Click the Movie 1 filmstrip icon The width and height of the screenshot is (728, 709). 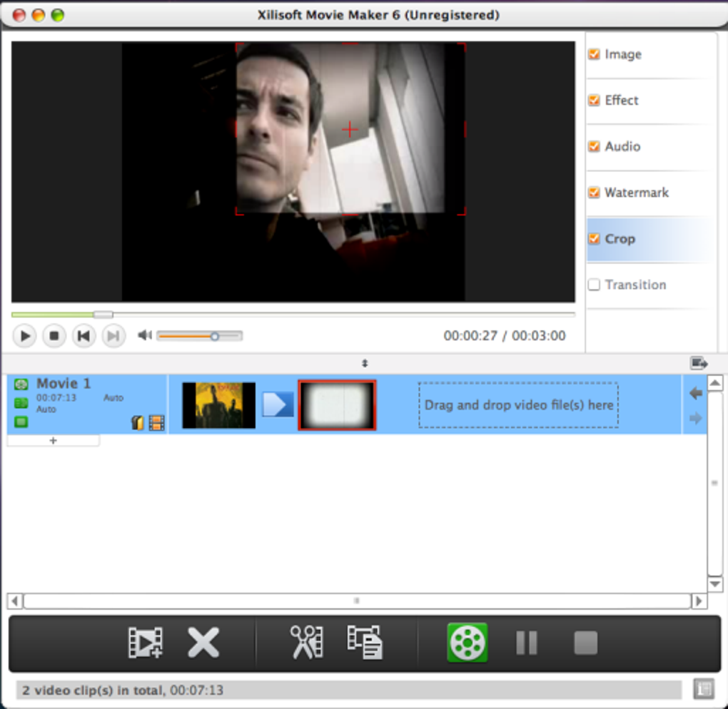point(157,423)
